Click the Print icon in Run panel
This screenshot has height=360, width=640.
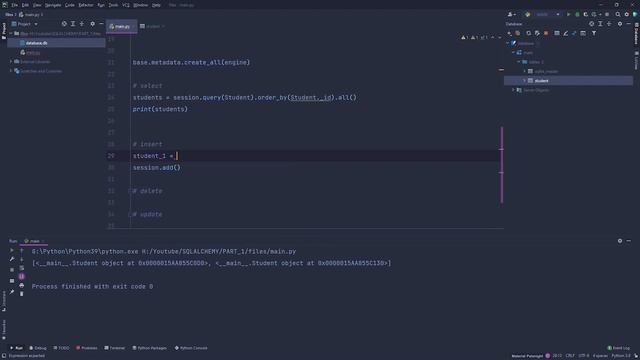tap(22, 286)
